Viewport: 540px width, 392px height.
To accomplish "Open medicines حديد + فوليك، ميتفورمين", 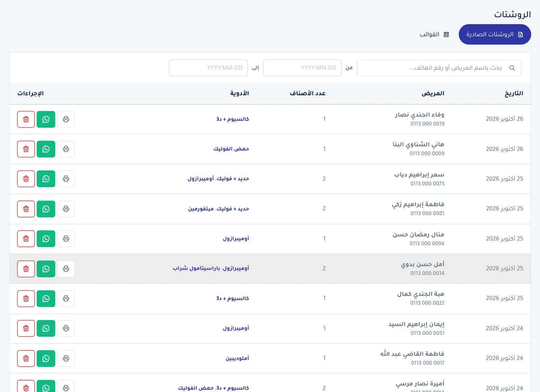I will pos(218,209).
